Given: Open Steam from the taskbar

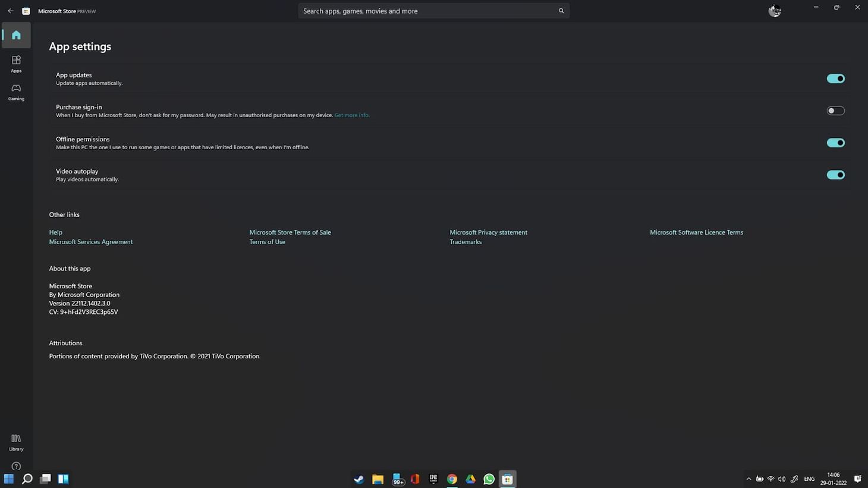Looking at the screenshot, I should click(x=358, y=479).
